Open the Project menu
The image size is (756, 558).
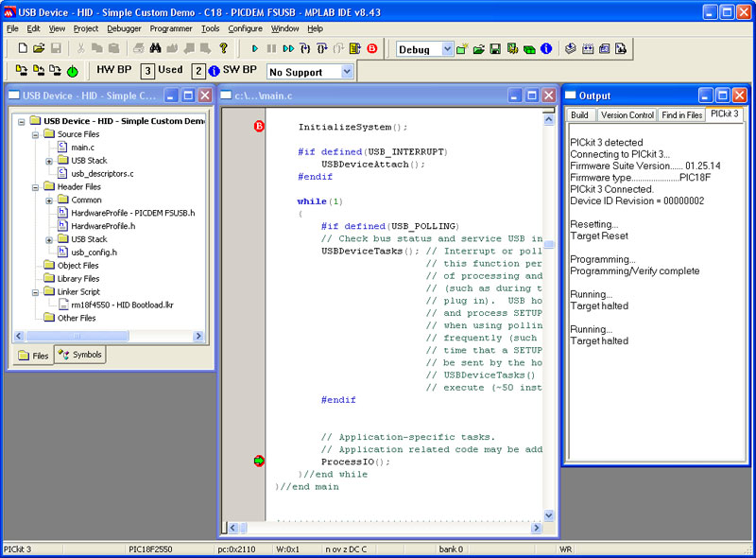(86, 28)
